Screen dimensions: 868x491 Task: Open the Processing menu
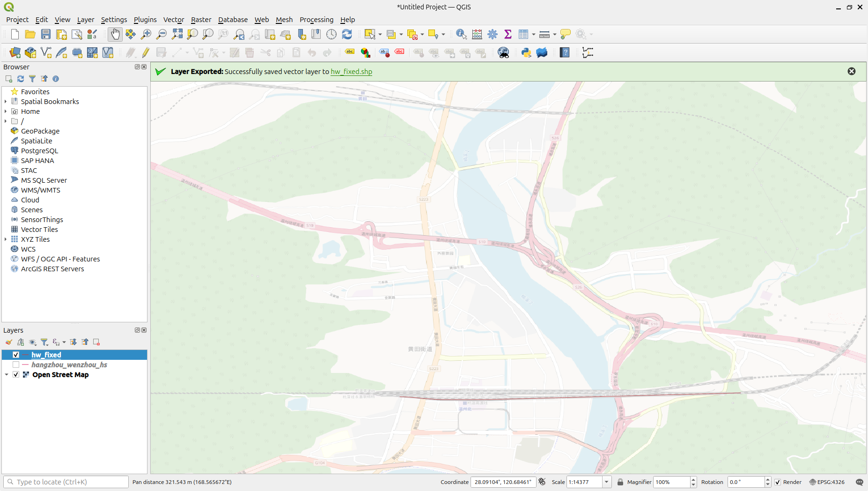(x=316, y=20)
